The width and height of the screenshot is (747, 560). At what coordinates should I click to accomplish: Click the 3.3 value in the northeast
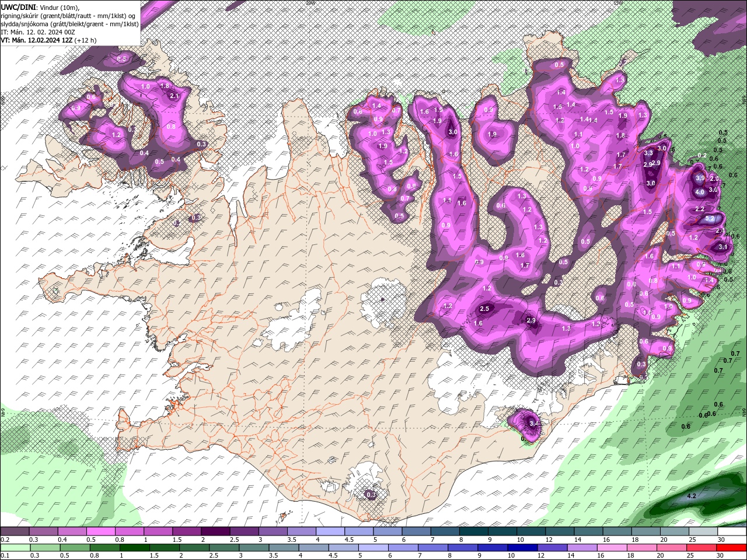[x=648, y=153]
